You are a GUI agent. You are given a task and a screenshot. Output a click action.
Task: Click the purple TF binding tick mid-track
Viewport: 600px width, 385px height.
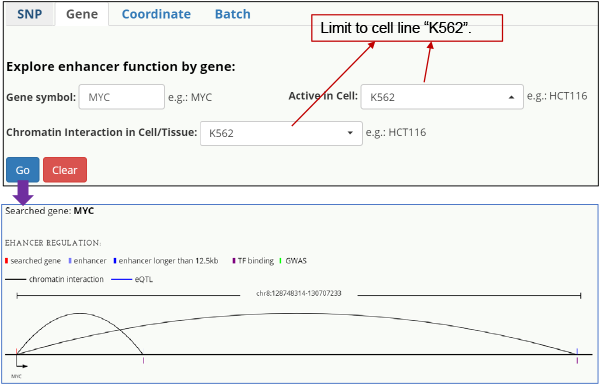(x=143, y=360)
